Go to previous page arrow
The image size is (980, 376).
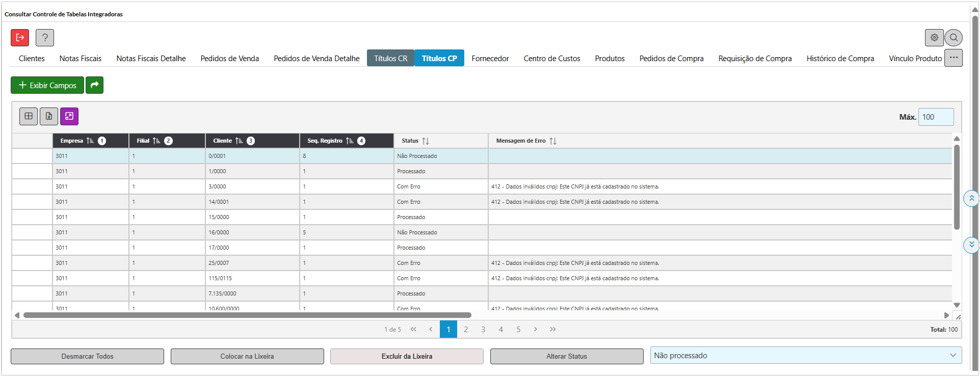click(x=431, y=329)
